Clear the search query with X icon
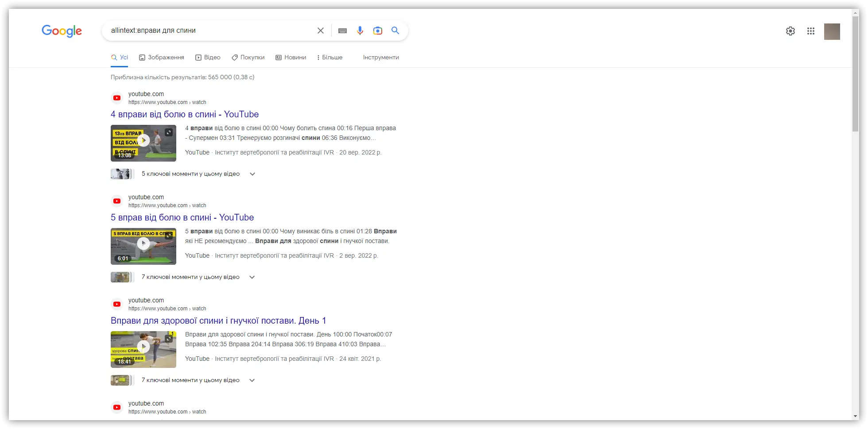Viewport: 868px width, 429px height. pos(321,31)
